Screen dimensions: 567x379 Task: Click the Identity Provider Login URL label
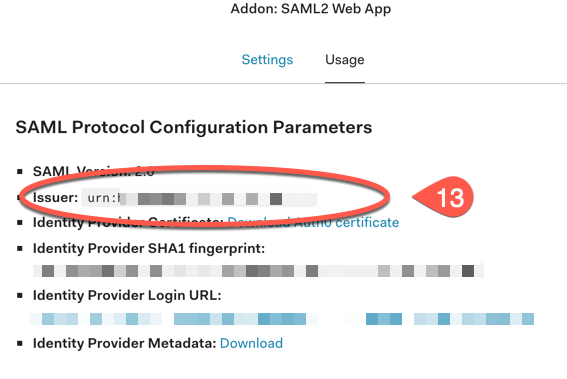tap(127, 295)
